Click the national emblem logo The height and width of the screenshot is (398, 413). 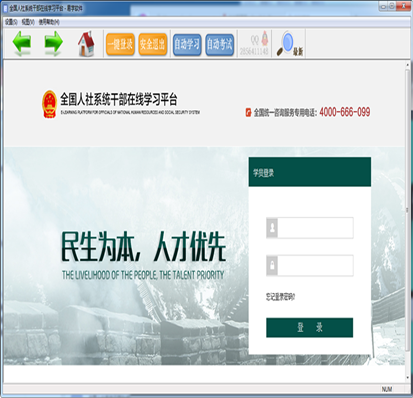coord(49,104)
